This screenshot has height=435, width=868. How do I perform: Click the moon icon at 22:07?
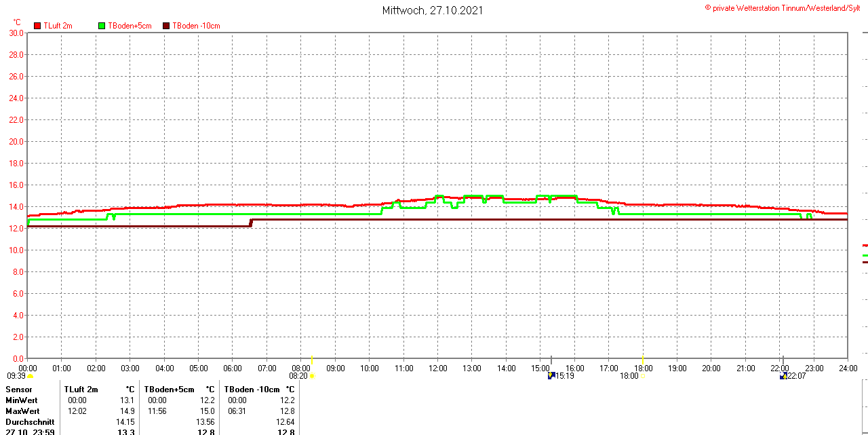point(783,375)
